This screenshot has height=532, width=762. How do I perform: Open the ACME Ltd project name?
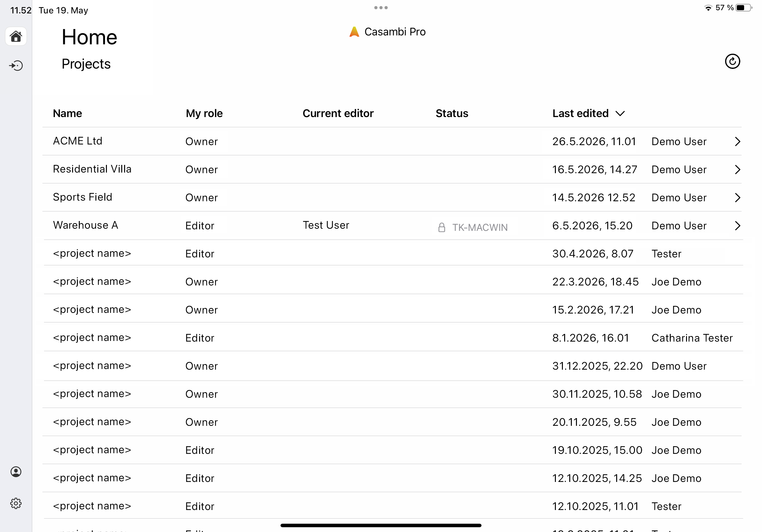(78, 141)
